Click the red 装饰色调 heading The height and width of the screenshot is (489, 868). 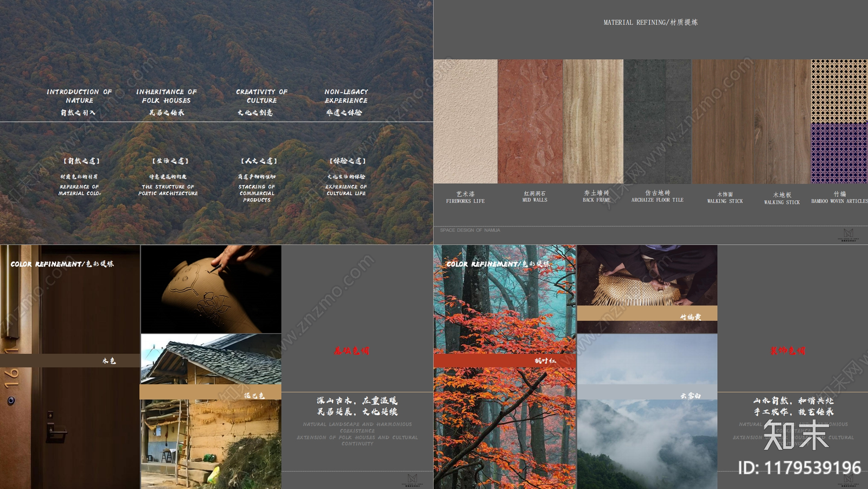tap(788, 351)
